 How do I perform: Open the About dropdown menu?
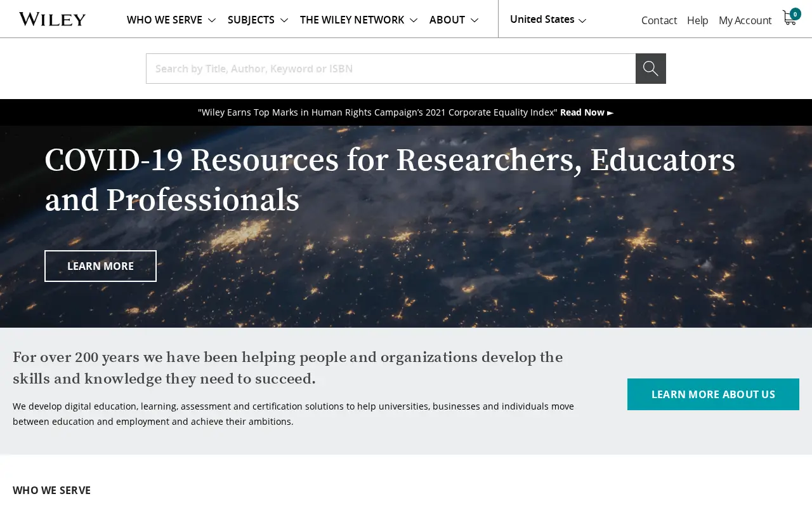[454, 20]
